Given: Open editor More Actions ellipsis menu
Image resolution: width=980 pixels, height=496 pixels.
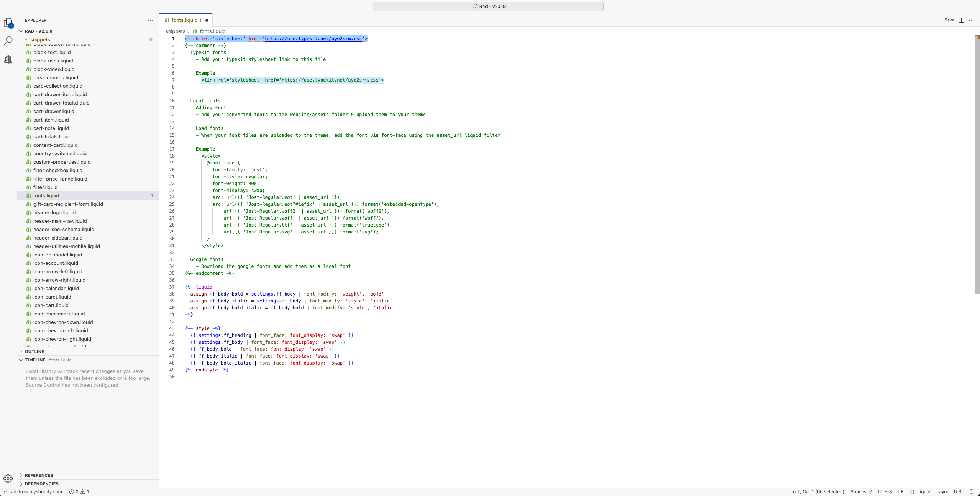Looking at the screenshot, I should 971,20.
